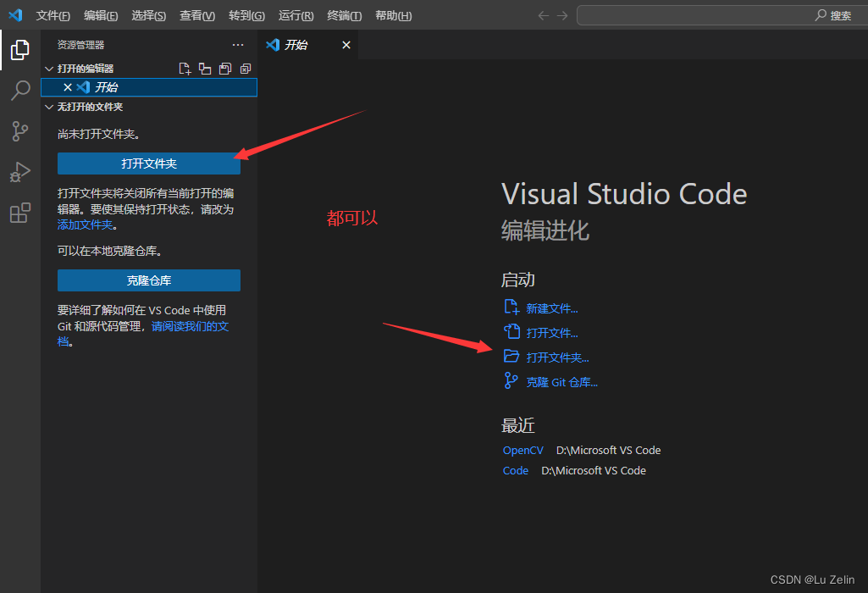
Task: Click the 克隆仓库 button
Action: coord(149,280)
